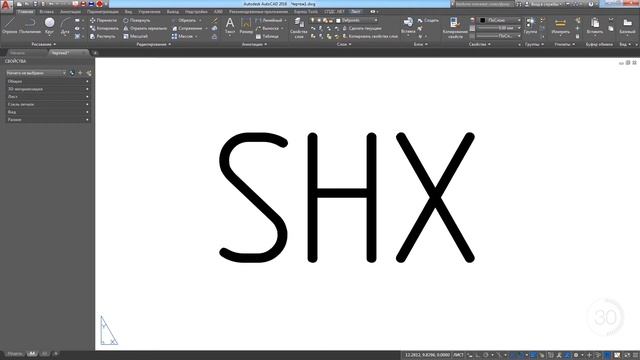The height and width of the screenshot is (360, 640).
Task: Click the Растянуть (Stretch) tool
Action: tap(102, 36)
